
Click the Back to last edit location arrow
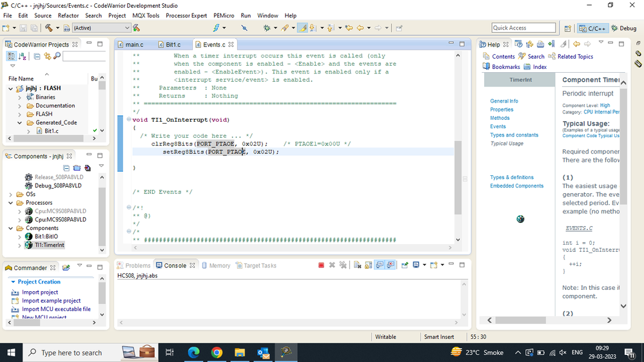click(x=349, y=28)
